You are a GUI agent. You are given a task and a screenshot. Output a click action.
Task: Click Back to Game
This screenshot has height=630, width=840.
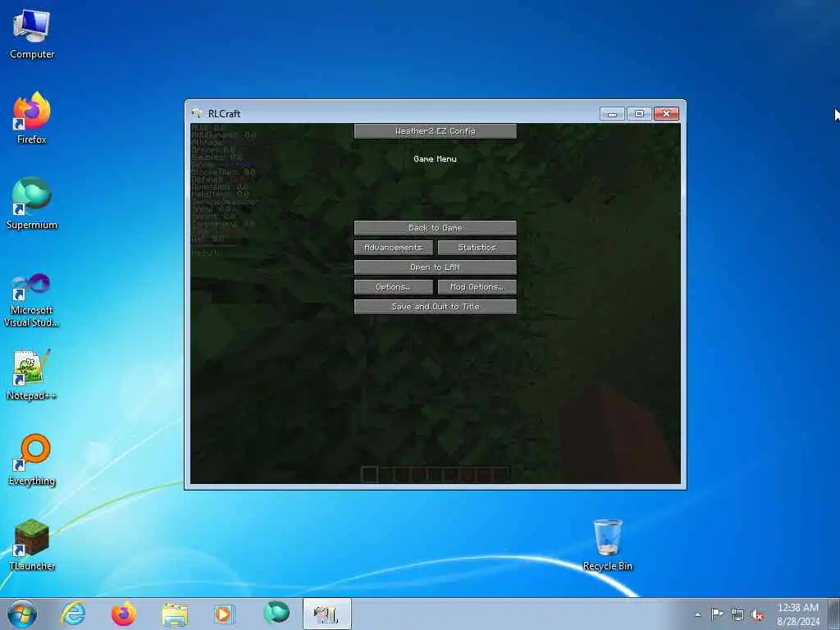coord(435,228)
